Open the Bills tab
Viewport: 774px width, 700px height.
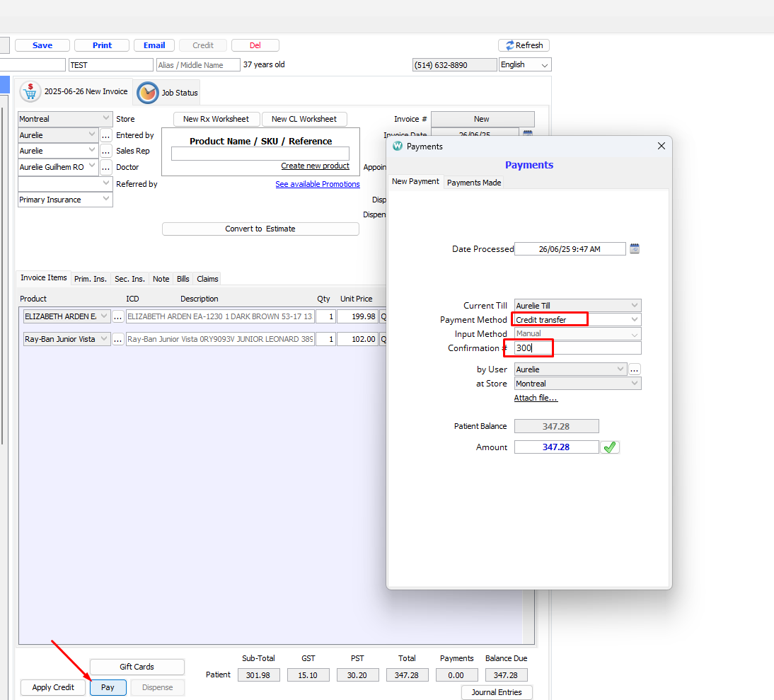pyautogui.click(x=183, y=279)
